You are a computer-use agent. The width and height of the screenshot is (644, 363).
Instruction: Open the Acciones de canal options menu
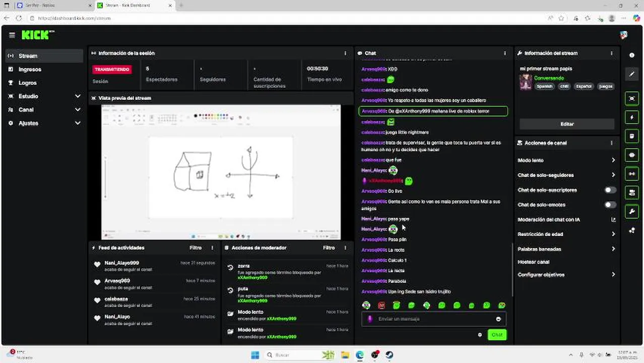point(612,143)
